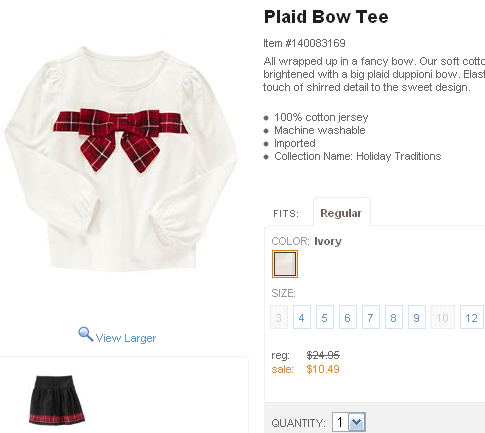The height and width of the screenshot is (433, 485).
Task: Click the quantity value field showing 1
Action: (x=340, y=422)
